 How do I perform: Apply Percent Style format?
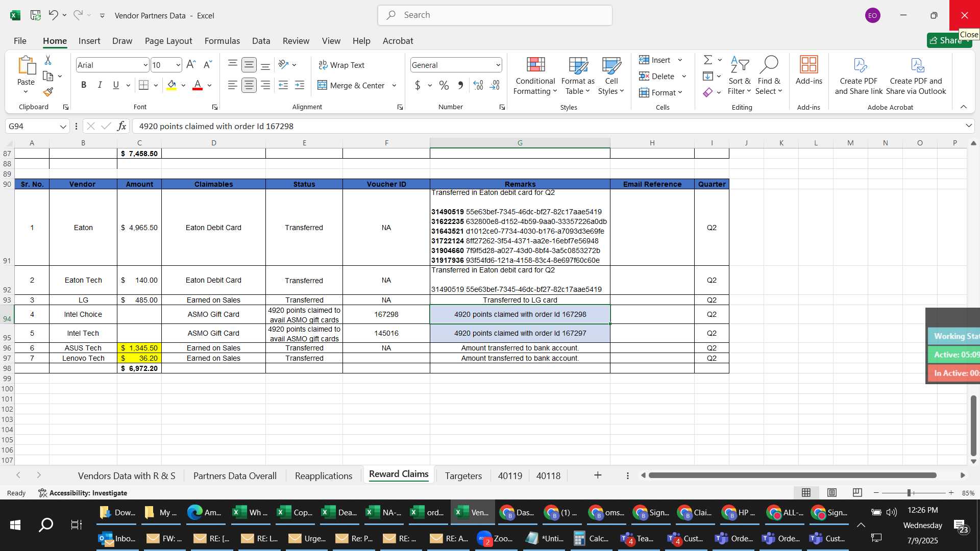[444, 85]
